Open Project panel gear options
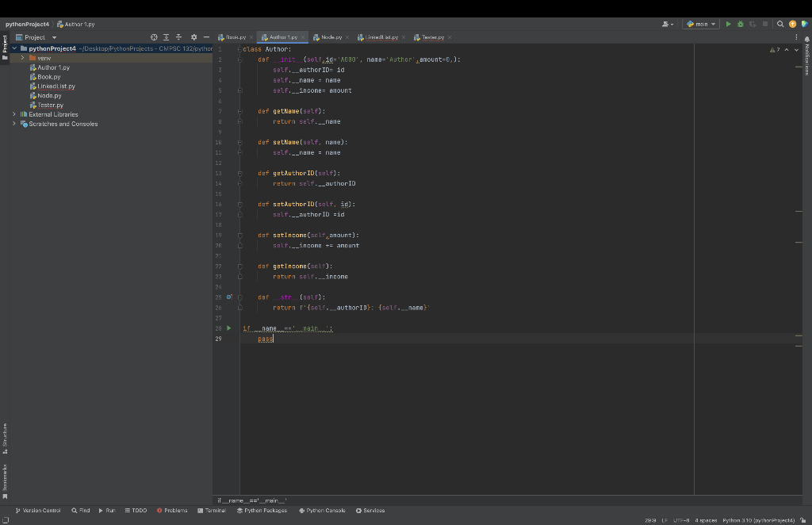 tap(193, 37)
